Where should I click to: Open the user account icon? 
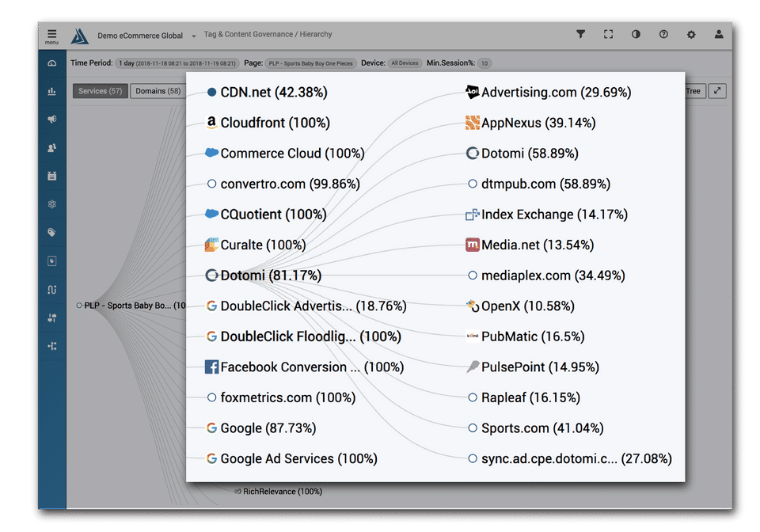tap(719, 35)
